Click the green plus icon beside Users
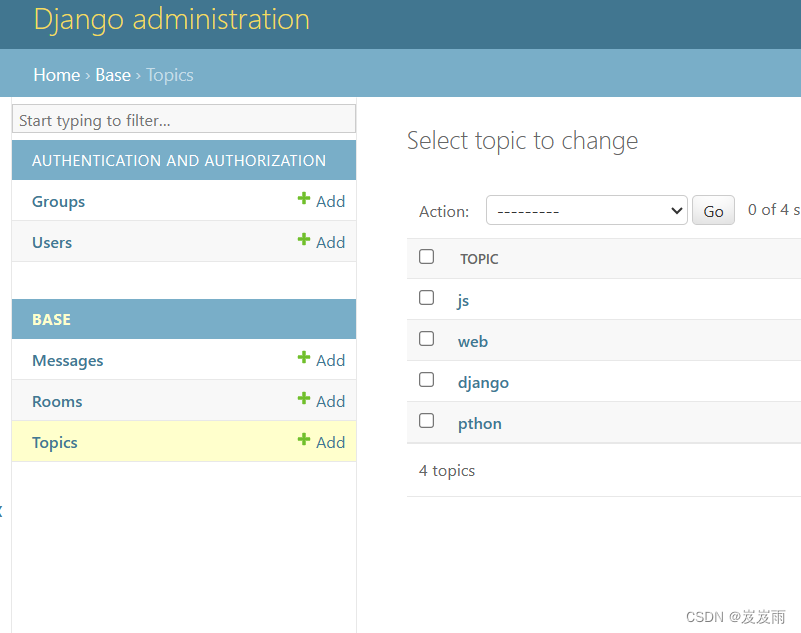This screenshot has width=801, height=633. tap(304, 240)
